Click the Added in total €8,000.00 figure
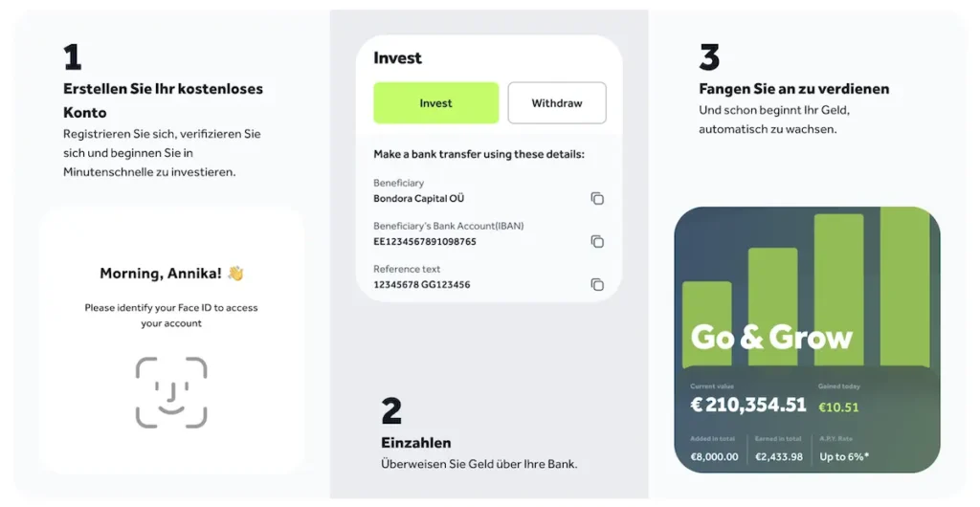The height and width of the screenshot is (507, 980). click(714, 457)
